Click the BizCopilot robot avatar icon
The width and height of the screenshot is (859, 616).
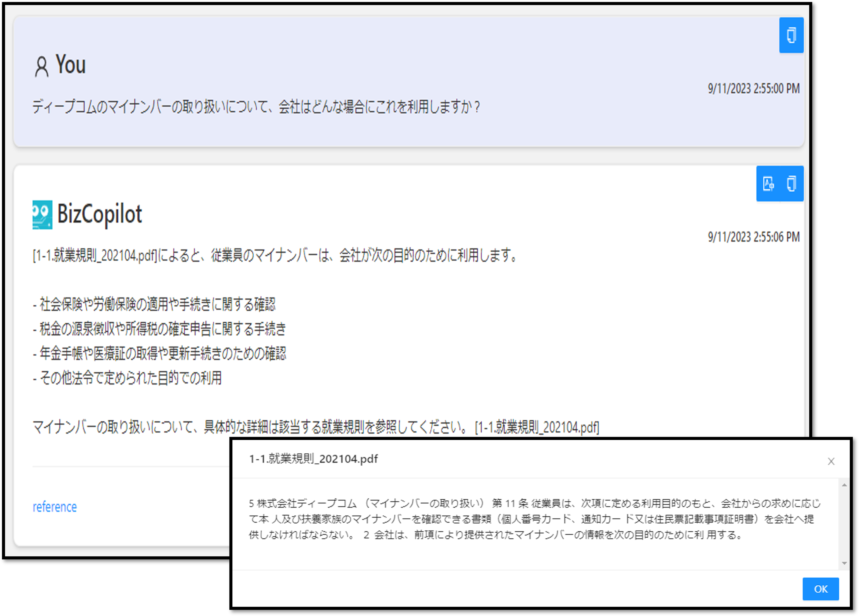point(42,215)
